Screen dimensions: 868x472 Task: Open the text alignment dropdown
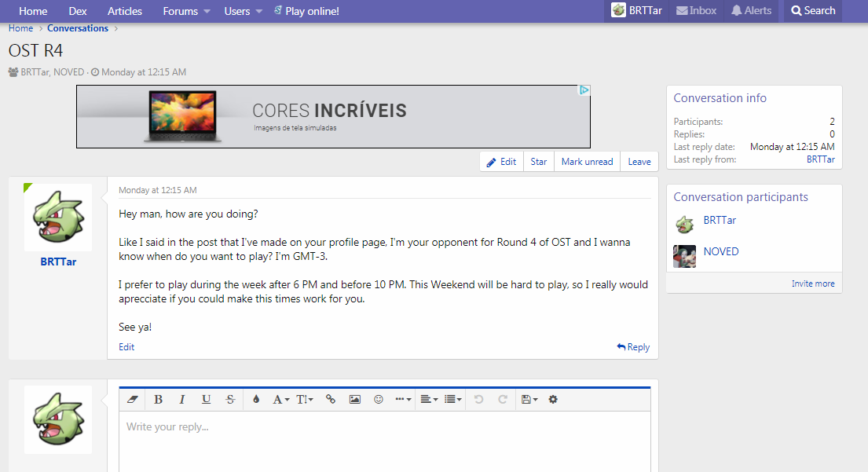tap(429, 399)
